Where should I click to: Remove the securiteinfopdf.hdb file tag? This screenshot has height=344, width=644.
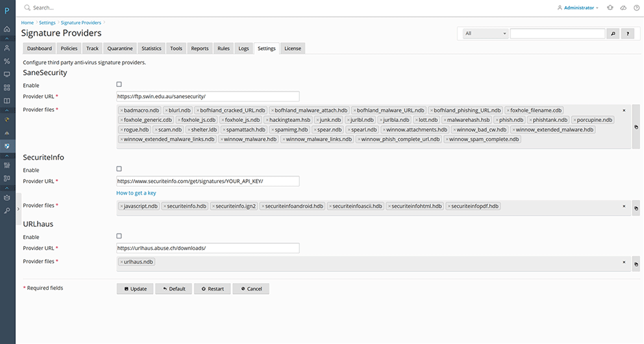click(x=449, y=206)
